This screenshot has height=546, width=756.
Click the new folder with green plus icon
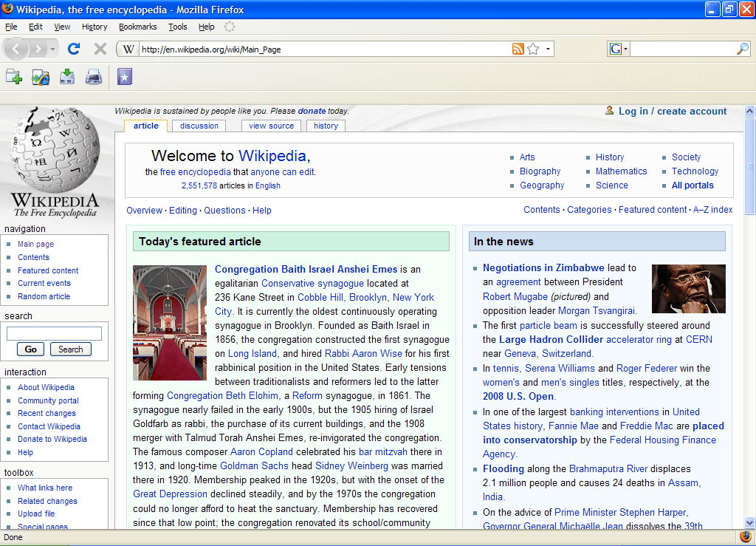click(14, 77)
